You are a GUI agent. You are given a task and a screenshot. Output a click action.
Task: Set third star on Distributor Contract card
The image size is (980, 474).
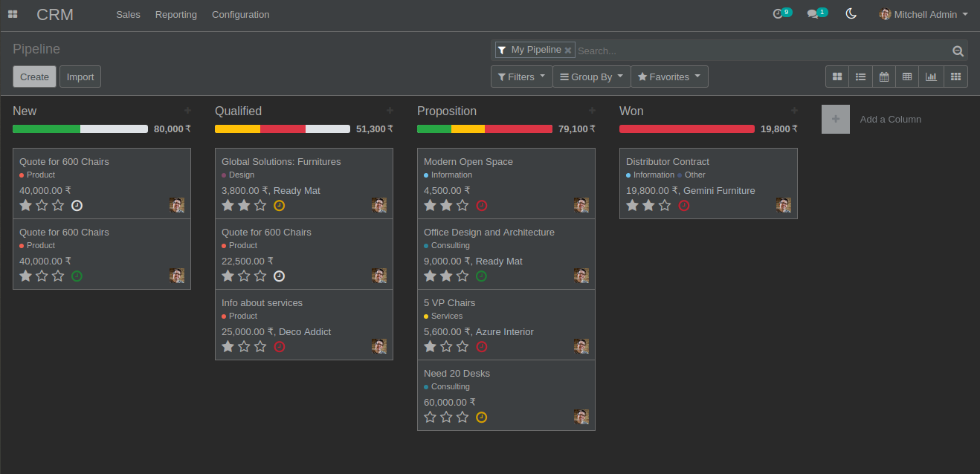click(665, 205)
